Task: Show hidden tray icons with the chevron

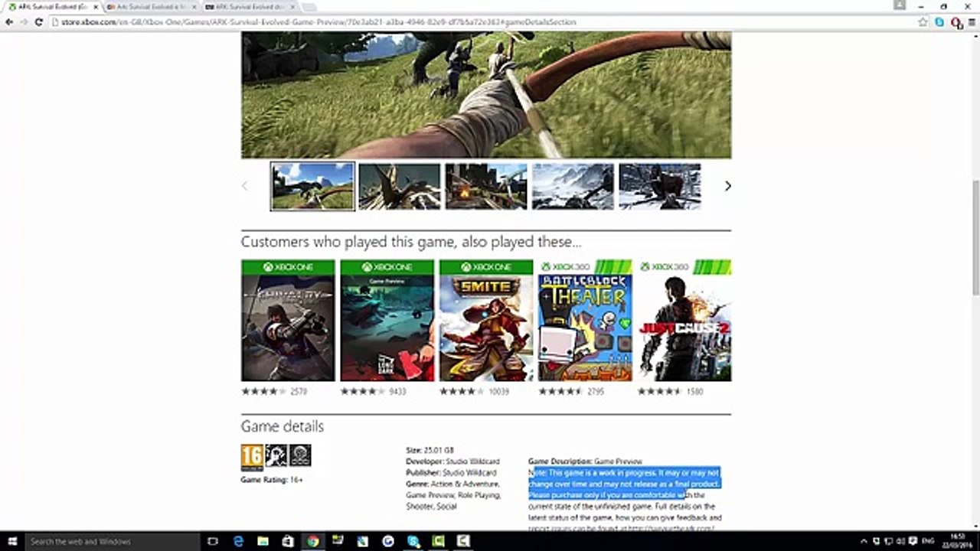Action: point(864,541)
